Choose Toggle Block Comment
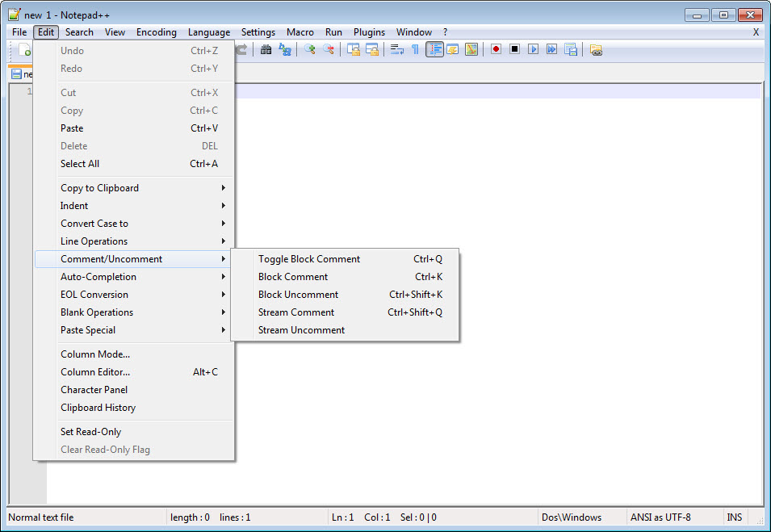Screen dimensions: 771x532 pyautogui.click(x=345, y=259)
